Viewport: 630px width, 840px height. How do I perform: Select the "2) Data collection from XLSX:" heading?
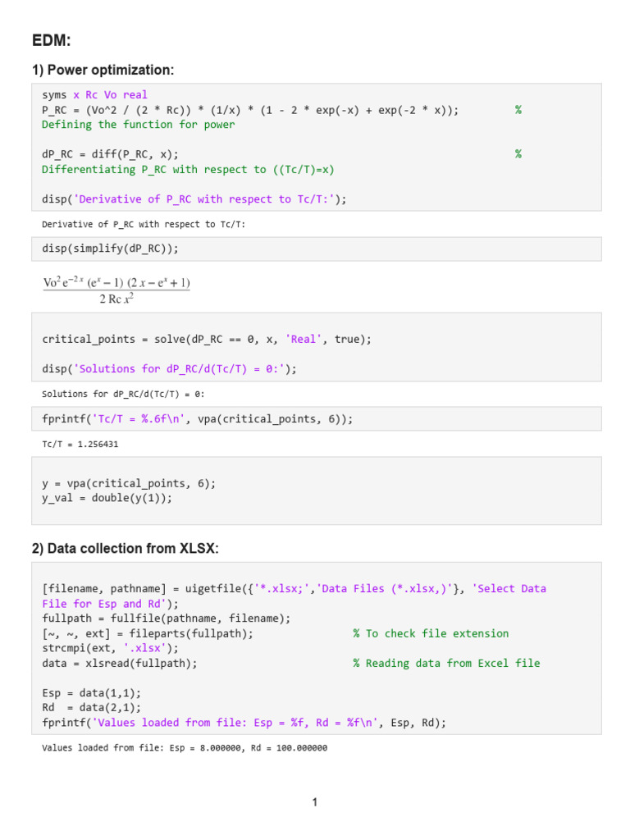125,549
